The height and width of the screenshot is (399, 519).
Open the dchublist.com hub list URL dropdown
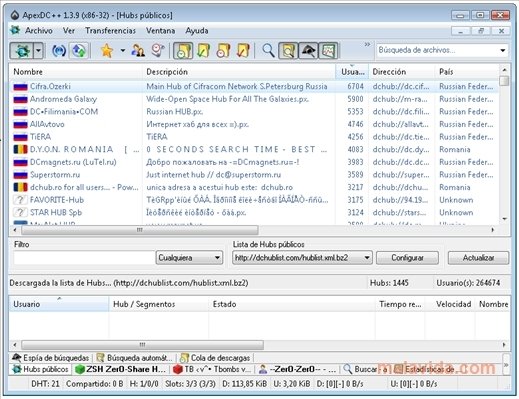coord(302,258)
